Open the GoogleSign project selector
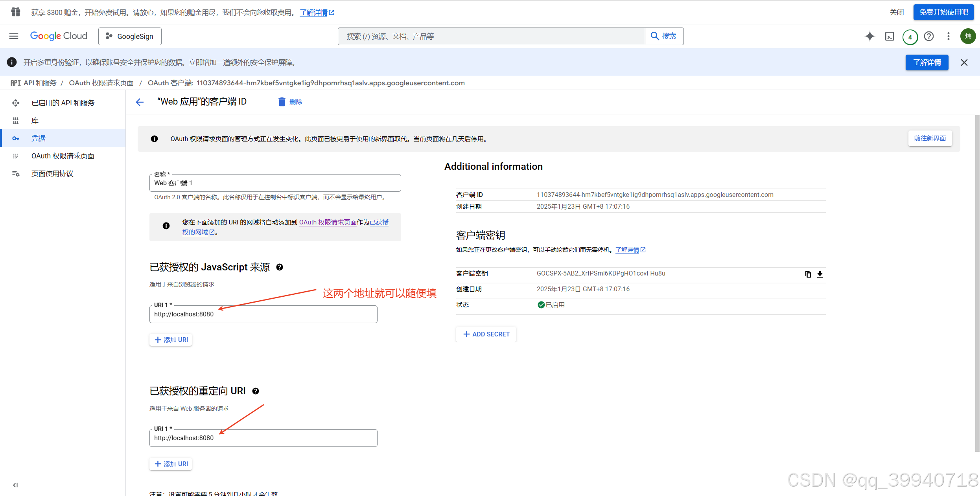This screenshot has height=496, width=980. (130, 36)
